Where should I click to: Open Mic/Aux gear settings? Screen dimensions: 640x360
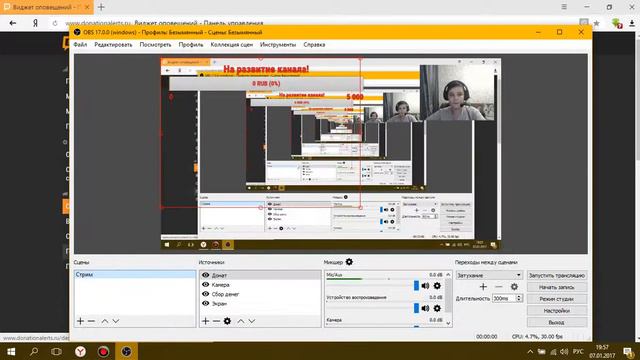click(x=437, y=286)
